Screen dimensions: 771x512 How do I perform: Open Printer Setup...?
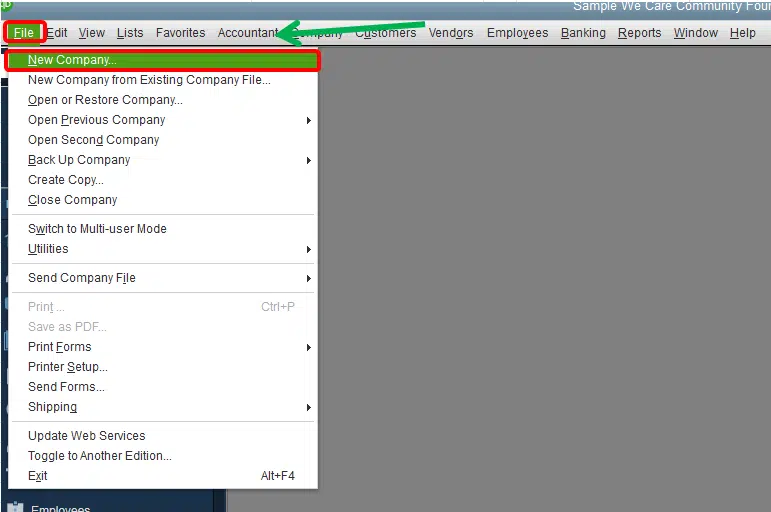163,367
